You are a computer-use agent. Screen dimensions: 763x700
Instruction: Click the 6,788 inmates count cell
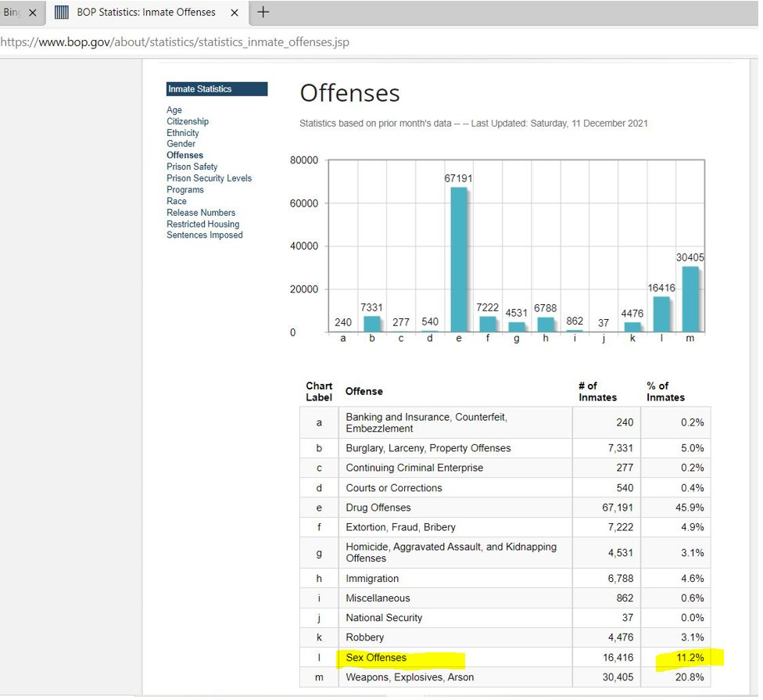coord(607,578)
